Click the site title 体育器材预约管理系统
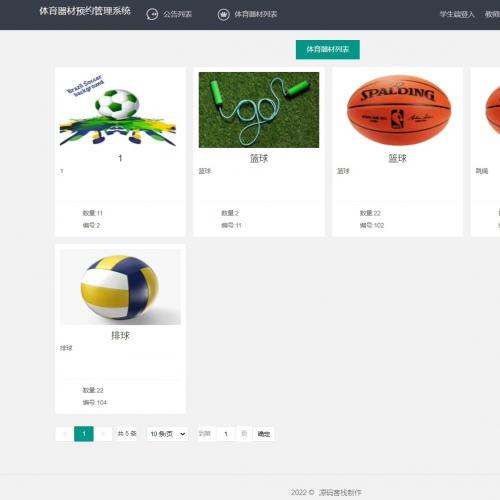Image resolution: width=500 pixels, height=500 pixels. (x=85, y=11)
